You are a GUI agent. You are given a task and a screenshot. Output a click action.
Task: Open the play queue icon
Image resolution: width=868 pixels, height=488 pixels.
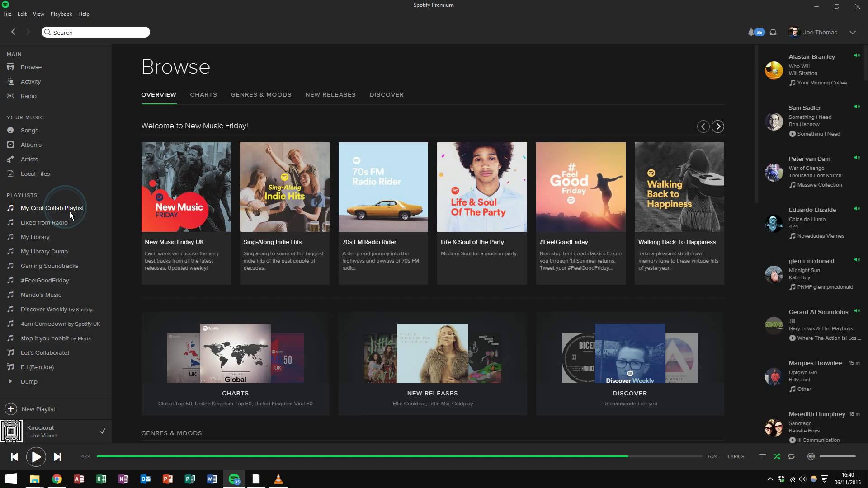coord(762,456)
